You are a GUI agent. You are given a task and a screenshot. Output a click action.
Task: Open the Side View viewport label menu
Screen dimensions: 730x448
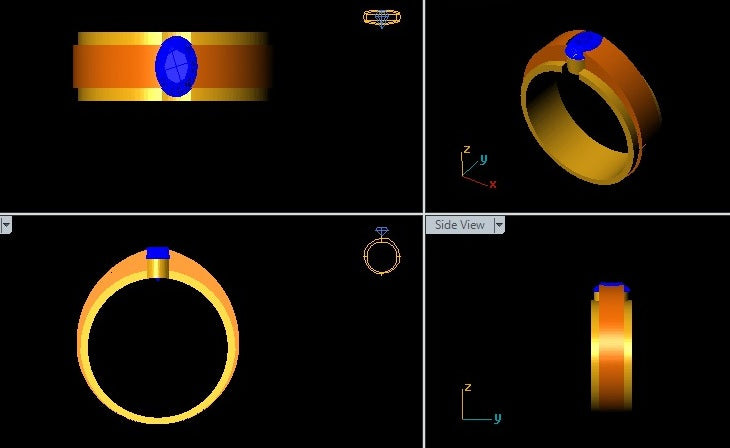(460, 225)
